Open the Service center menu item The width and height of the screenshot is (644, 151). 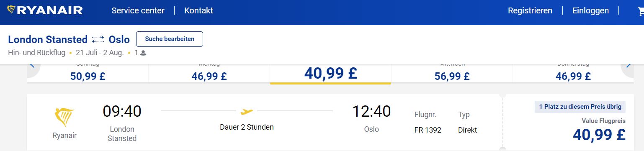tap(138, 10)
